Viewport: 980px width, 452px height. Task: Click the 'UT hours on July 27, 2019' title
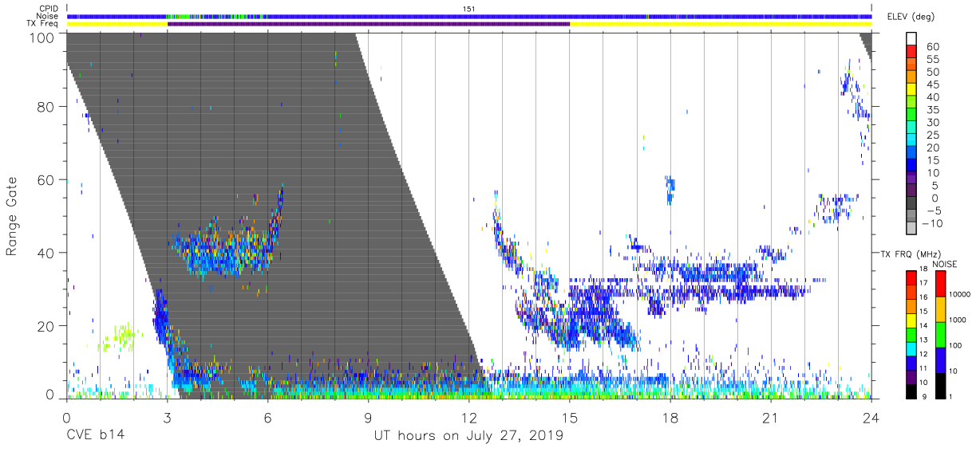[468, 435]
